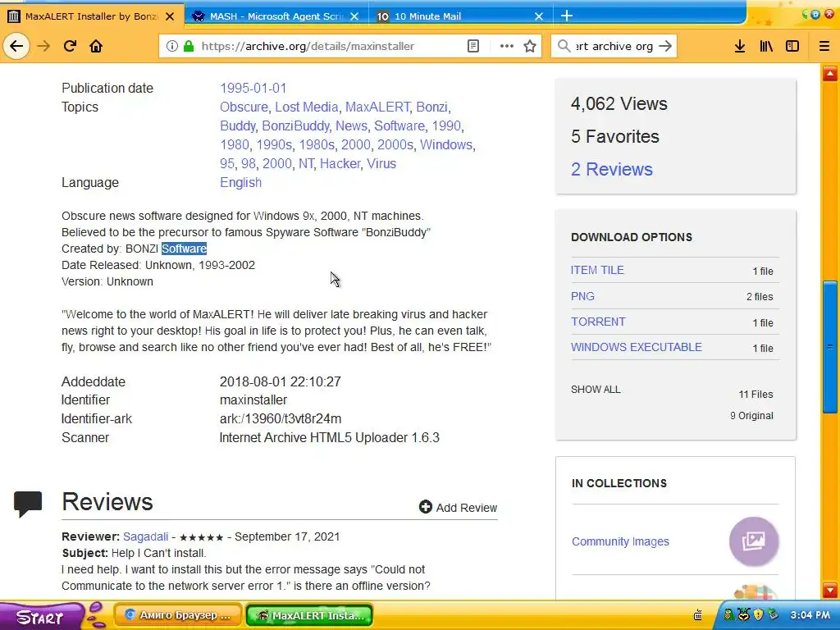Screen dimensions: 840x630
Task: Open reviewer Sagadali profile link
Action: point(145,536)
